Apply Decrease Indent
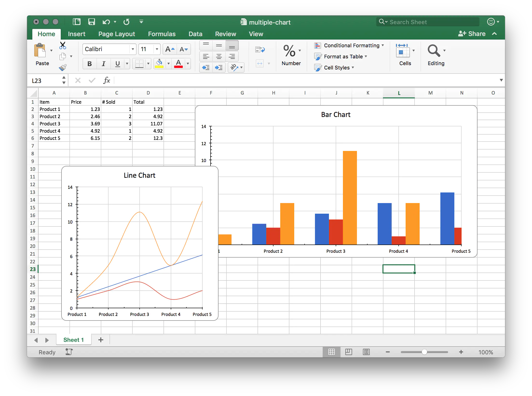Viewport: 532px width, 396px height. coord(206,68)
